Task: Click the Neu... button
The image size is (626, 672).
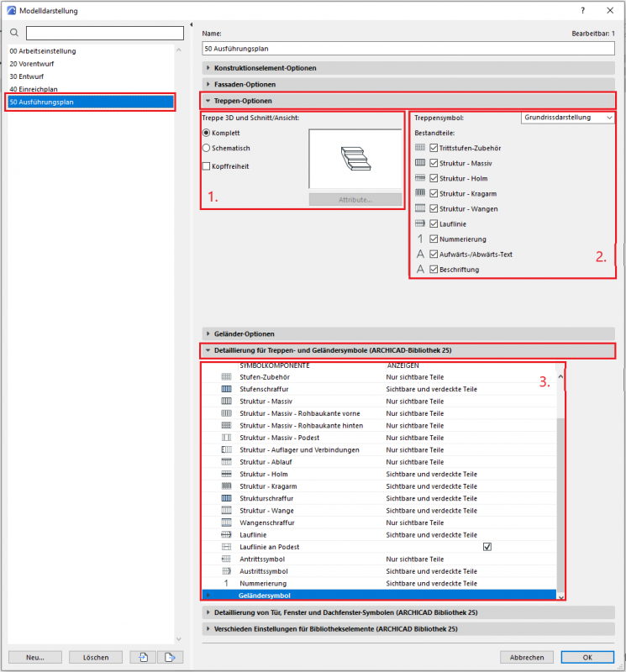Action: coord(34,657)
